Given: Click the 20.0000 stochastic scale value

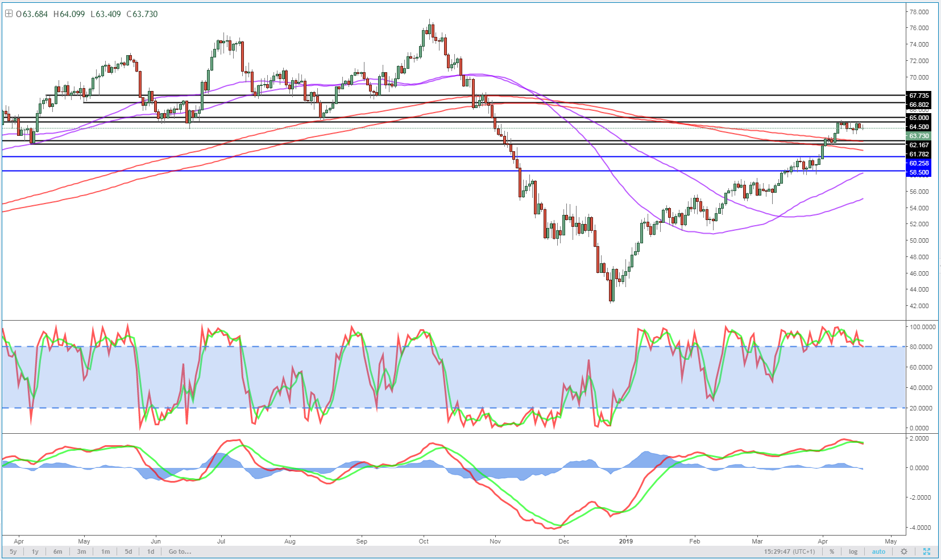Looking at the screenshot, I should point(921,408).
